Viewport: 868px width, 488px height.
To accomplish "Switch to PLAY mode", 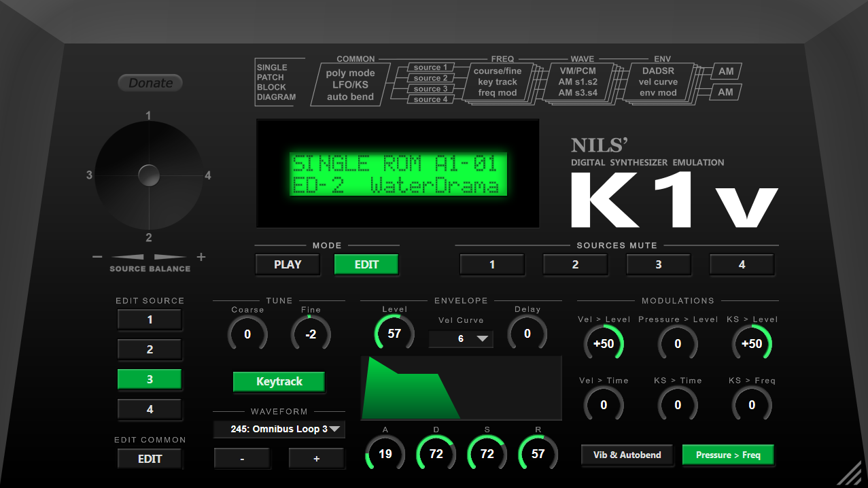I will click(287, 264).
